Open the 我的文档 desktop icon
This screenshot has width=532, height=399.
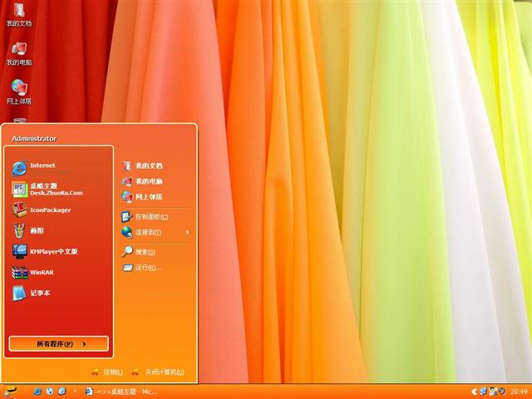click(19, 14)
